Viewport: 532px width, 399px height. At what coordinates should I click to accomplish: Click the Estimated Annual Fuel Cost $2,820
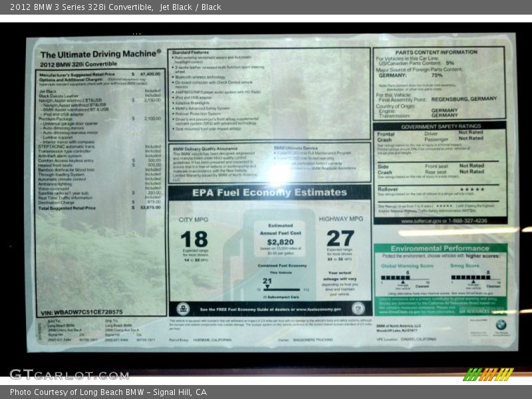pyautogui.click(x=280, y=242)
